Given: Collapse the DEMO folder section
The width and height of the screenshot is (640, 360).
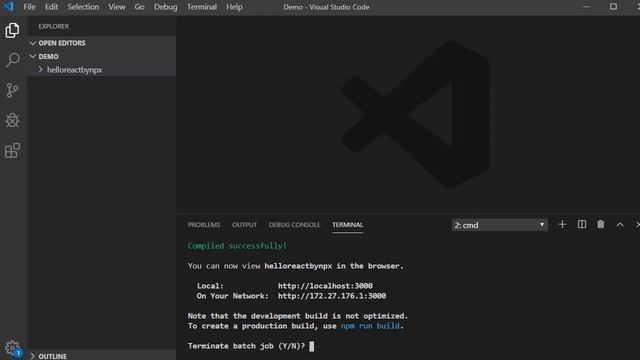Looking at the screenshot, I should [x=102, y=56].
